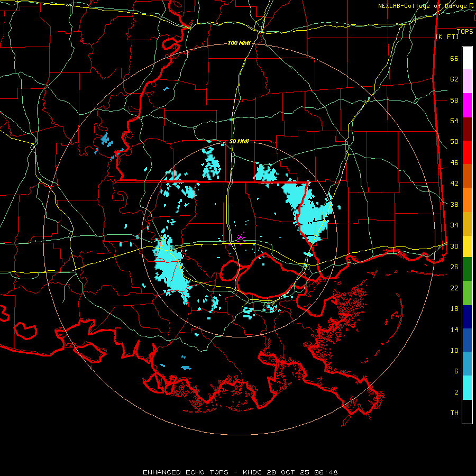The height and width of the screenshot is (476, 476).
Task: Select the dark maroon legend swatch
Action: (x=467, y=129)
